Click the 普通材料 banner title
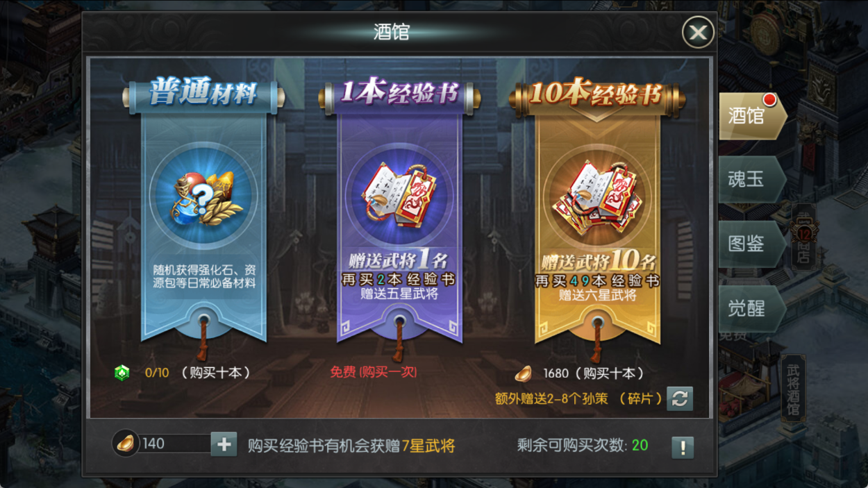Viewport: 868px width, 488px height. point(203,94)
